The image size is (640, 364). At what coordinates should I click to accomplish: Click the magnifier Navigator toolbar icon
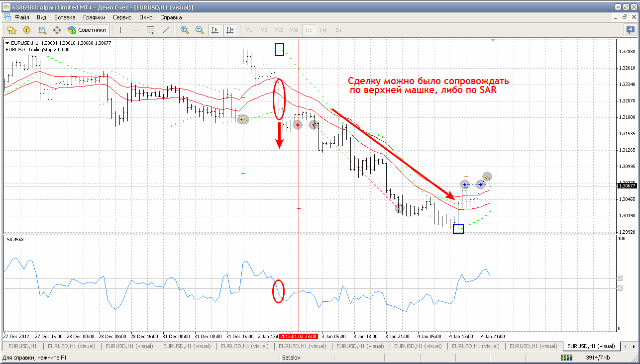coord(42,30)
